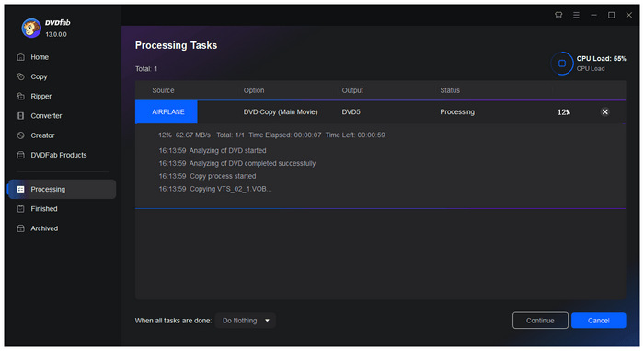Click the 62.67 MB/s speed value
This screenshot has height=351, width=644.
(x=193, y=135)
